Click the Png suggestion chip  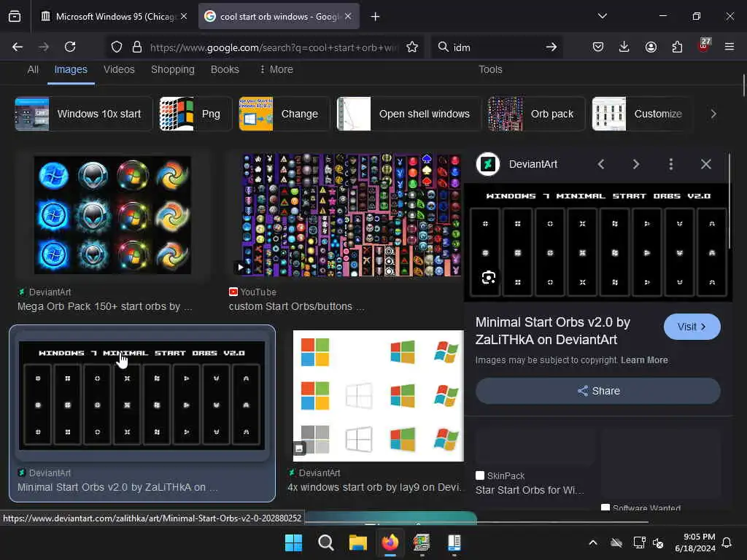tap(196, 114)
